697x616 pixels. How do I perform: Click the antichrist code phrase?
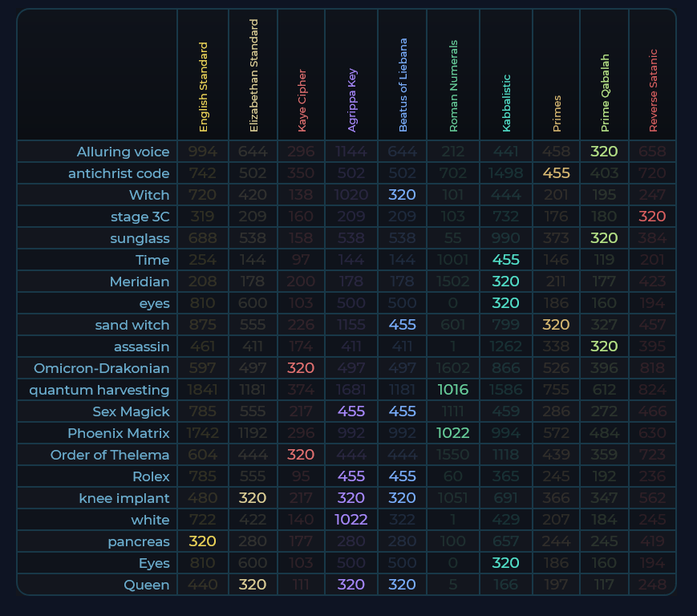[119, 173]
